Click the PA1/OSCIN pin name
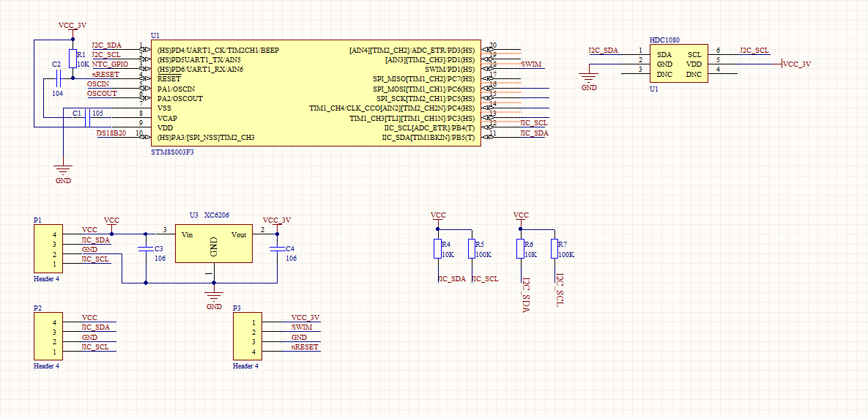The height and width of the screenshot is (419, 868). (176, 89)
